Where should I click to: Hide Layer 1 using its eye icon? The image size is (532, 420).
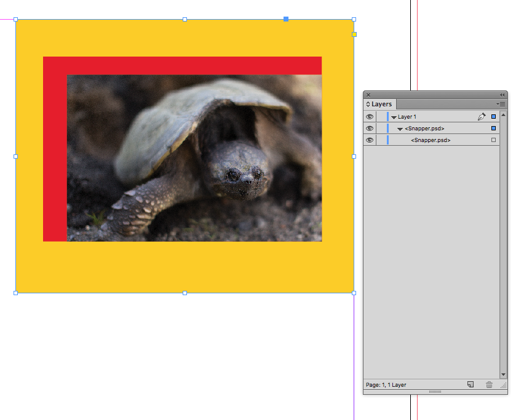click(370, 117)
